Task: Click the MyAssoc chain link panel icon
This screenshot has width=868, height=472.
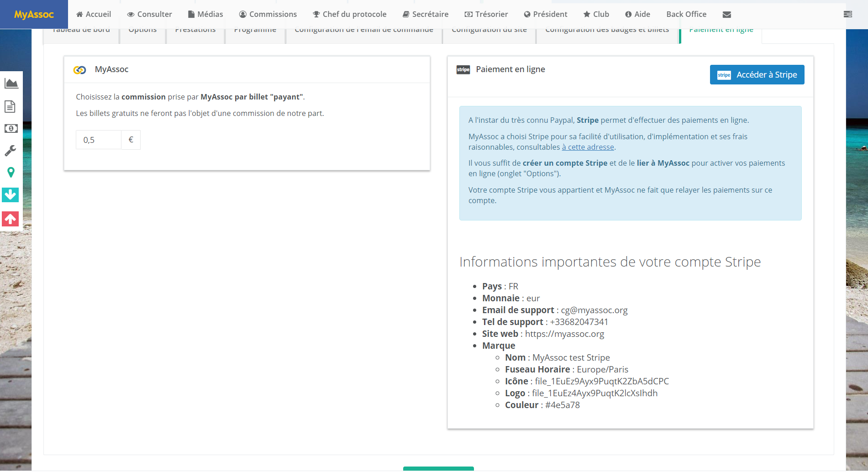Action: pos(80,70)
